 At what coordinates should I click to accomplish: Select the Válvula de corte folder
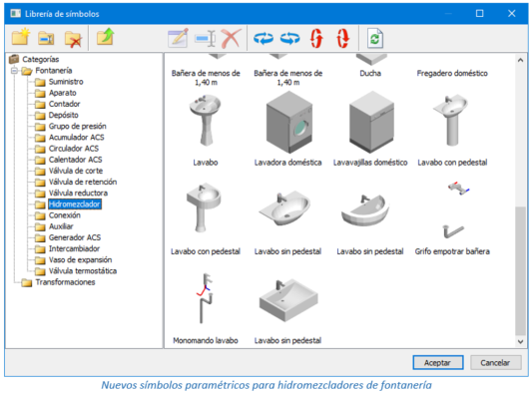pos(76,171)
